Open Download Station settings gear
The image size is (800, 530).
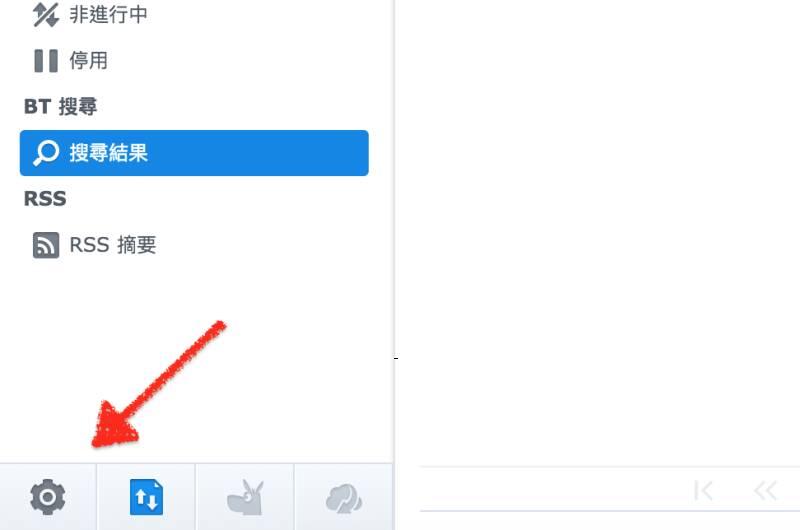[47, 497]
